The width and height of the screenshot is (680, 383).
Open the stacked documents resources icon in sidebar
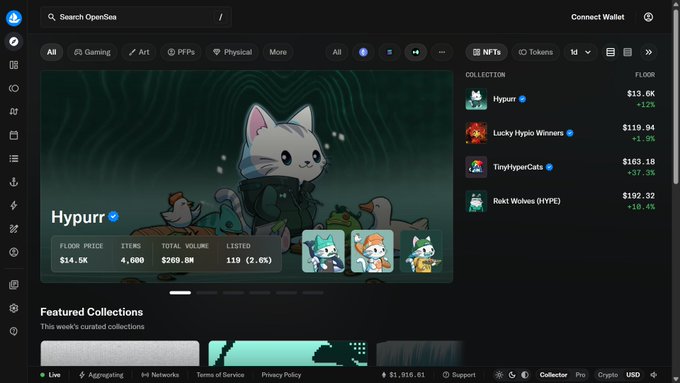pyautogui.click(x=14, y=285)
